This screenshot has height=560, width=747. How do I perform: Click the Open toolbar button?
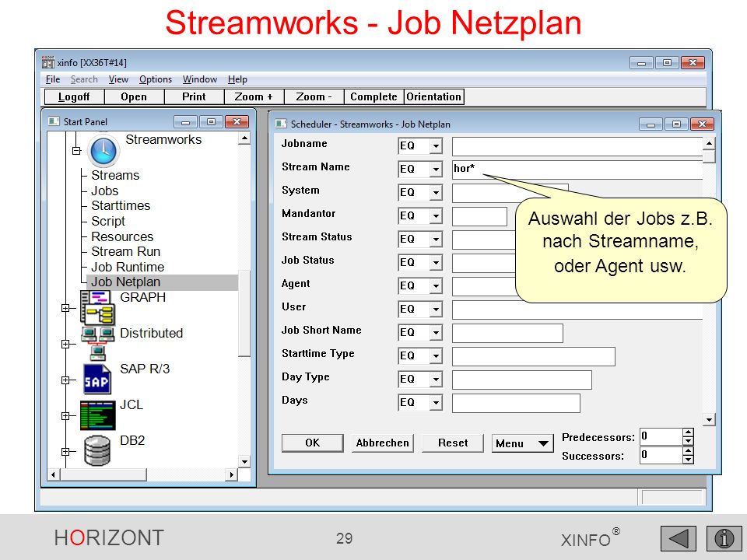tap(134, 96)
